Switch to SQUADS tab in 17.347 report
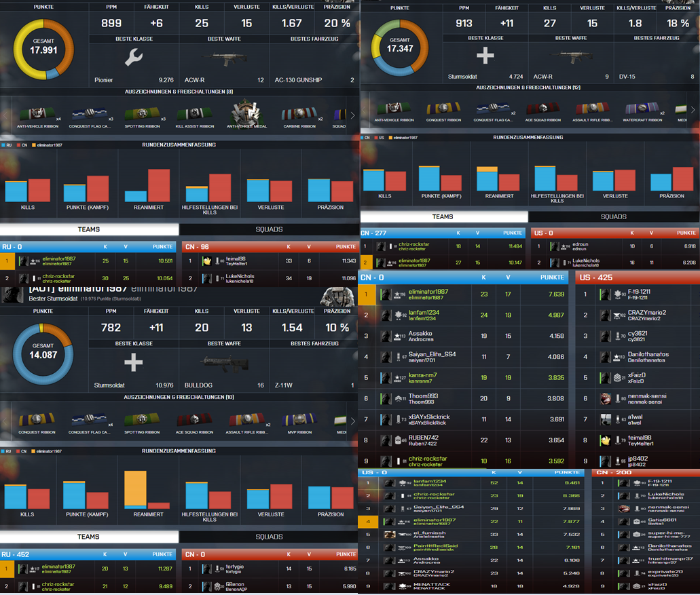This screenshot has height=595, width=700. 614,217
